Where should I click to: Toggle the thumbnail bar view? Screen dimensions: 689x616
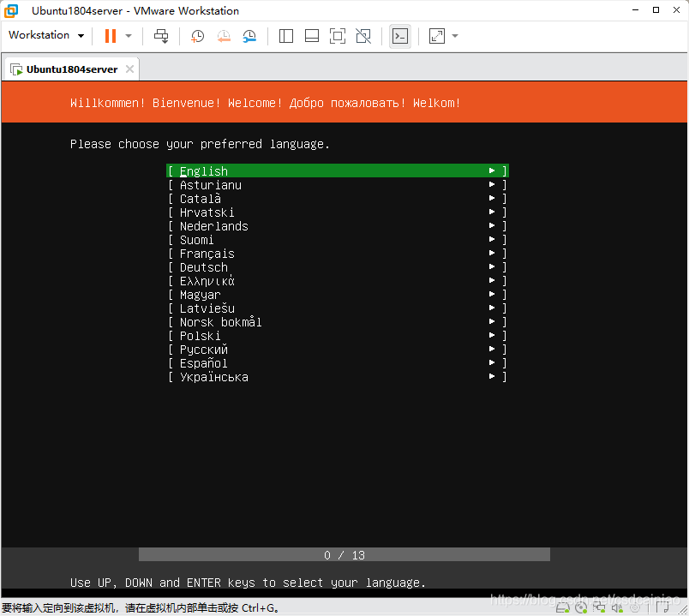312,36
